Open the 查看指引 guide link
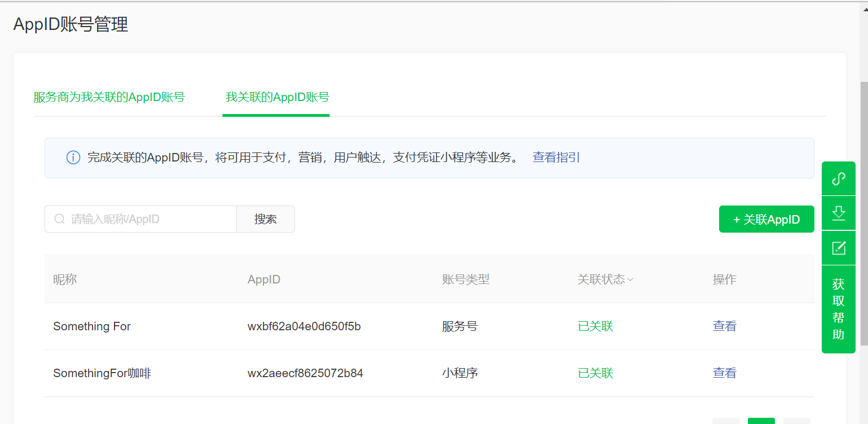 [556, 158]
